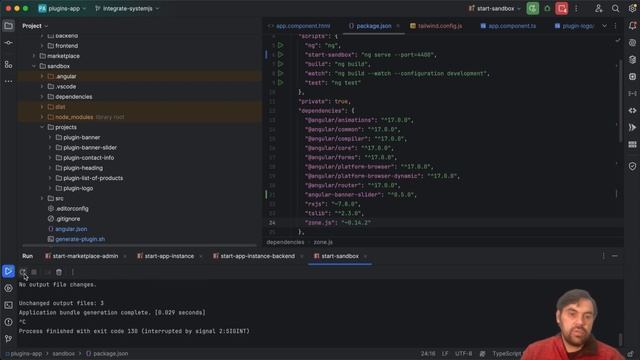The height and width of the screenshot is (360, 640).
Task: Open the start-sandbox run configuration dropdown
Action: (495, 9)
